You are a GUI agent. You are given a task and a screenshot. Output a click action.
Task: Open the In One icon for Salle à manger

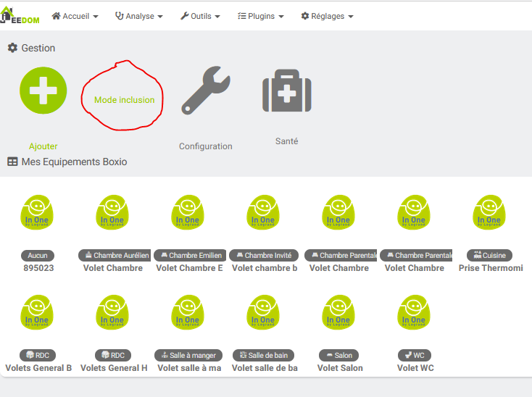click(x=188, y=312)
